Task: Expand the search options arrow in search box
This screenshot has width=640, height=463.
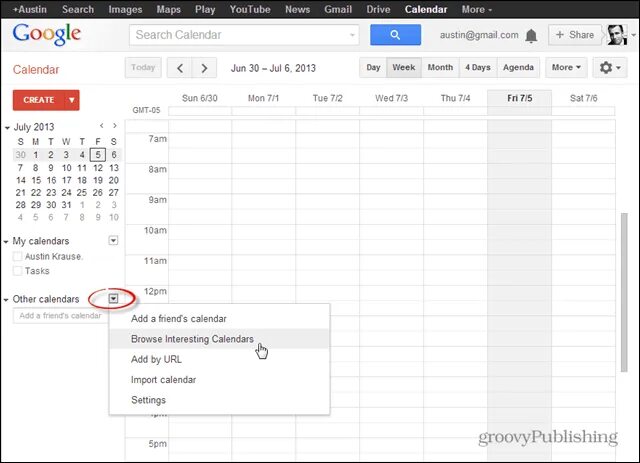Action: [x=352, y=35]
